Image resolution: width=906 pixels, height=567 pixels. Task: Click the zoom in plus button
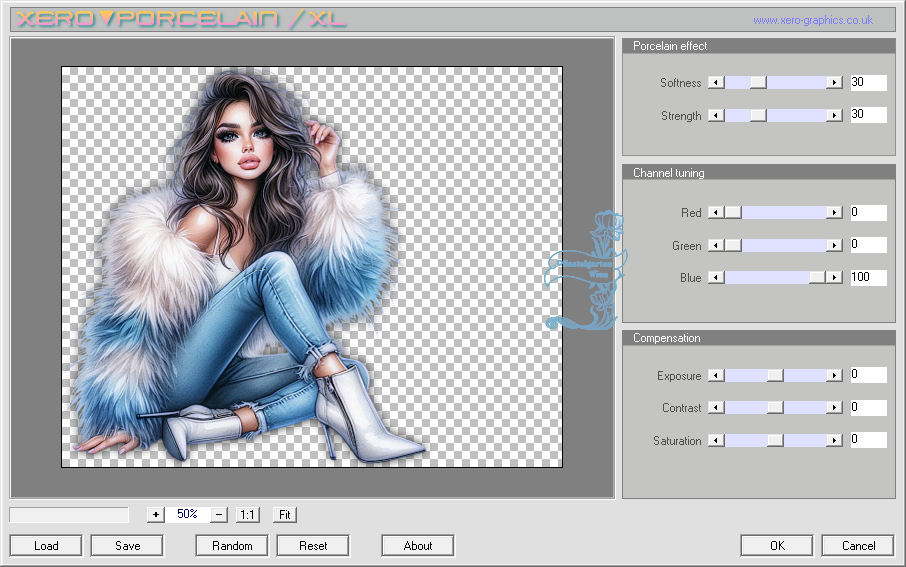coord(155,515)
